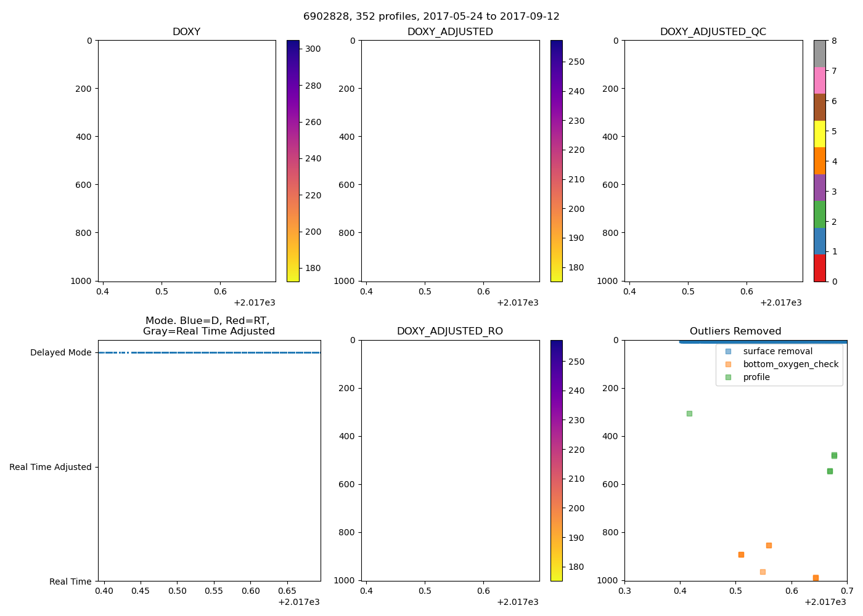
Task: Click the DOXY_ADJUSTED_RO plot colorbar
Action: (x=556, y=460)
